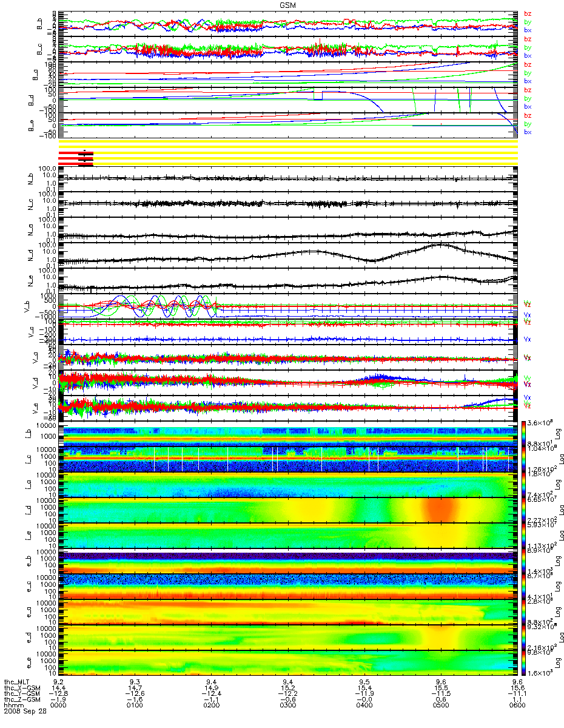Select the B_c axis label

pyautogui.click(x=39, y=49)
